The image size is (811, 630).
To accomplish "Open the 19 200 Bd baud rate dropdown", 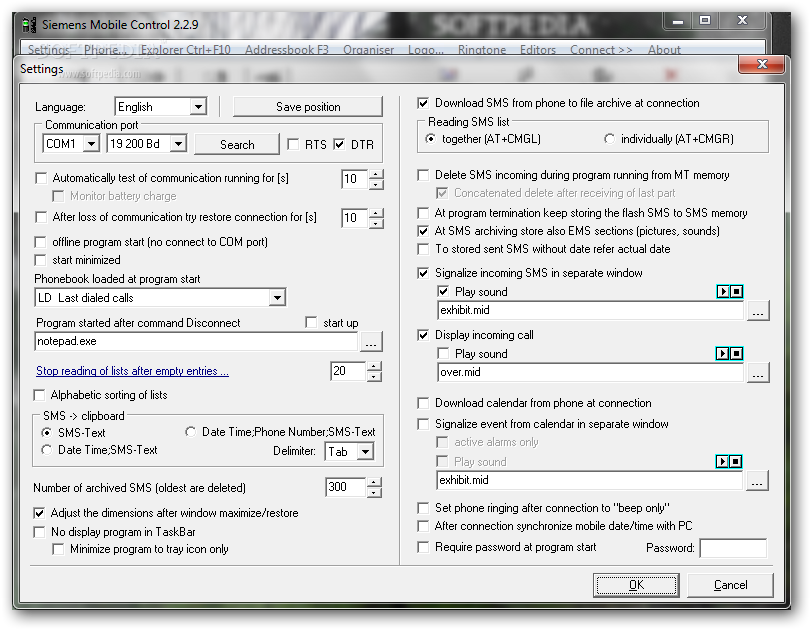I will [x=178, y=143].
